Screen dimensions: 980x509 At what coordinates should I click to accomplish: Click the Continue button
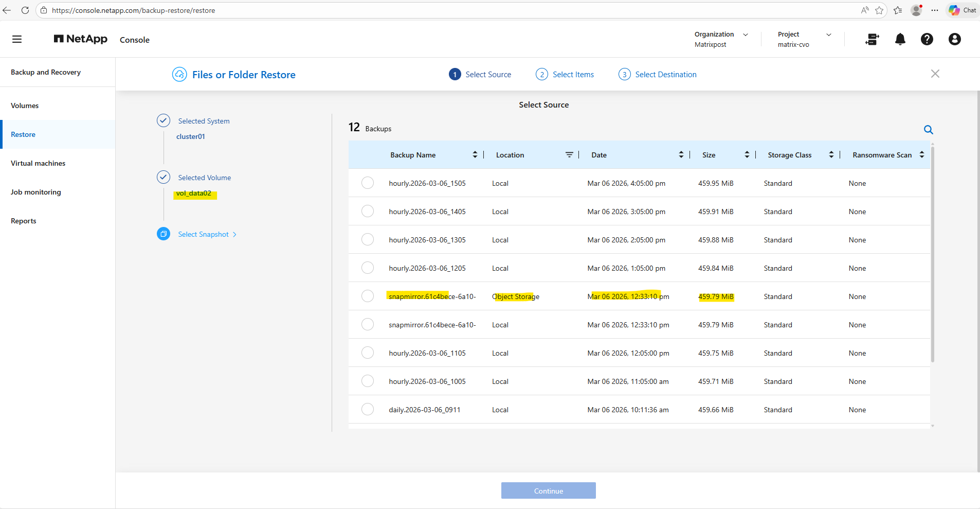click(548, 490)
